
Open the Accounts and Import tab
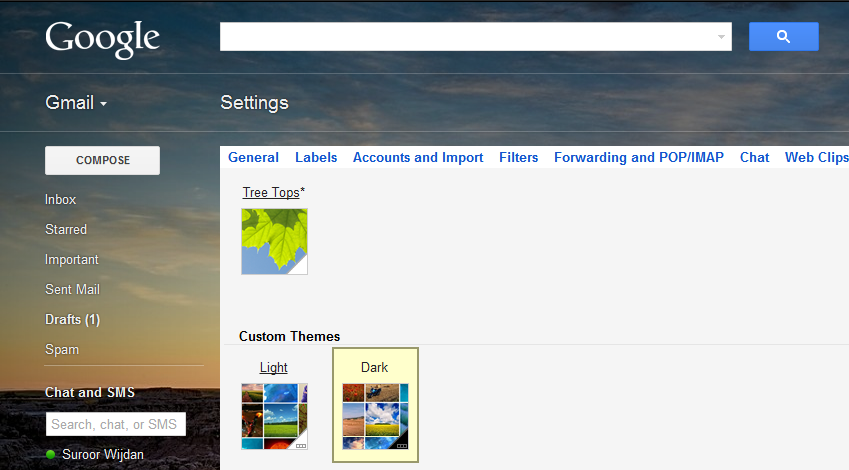pos(418,158)
